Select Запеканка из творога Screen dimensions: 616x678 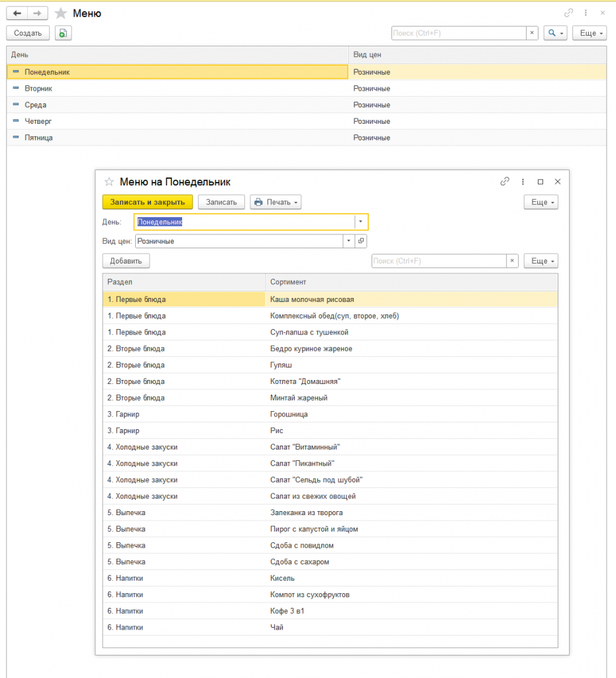coord(330,513)
